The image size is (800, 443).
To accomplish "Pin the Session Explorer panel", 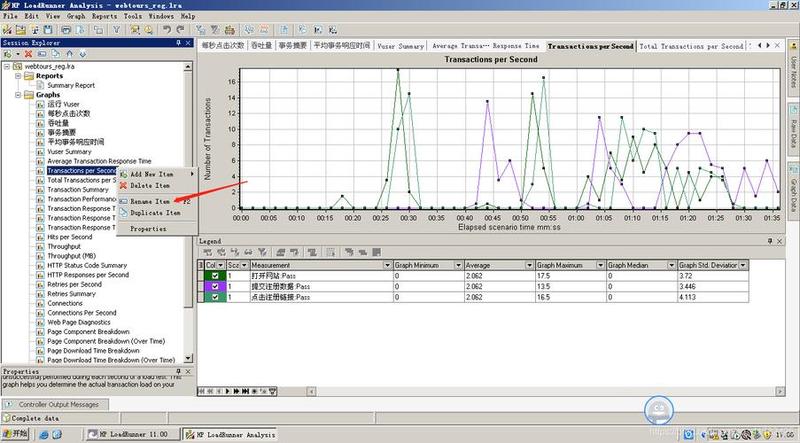I will pos(179,43).
